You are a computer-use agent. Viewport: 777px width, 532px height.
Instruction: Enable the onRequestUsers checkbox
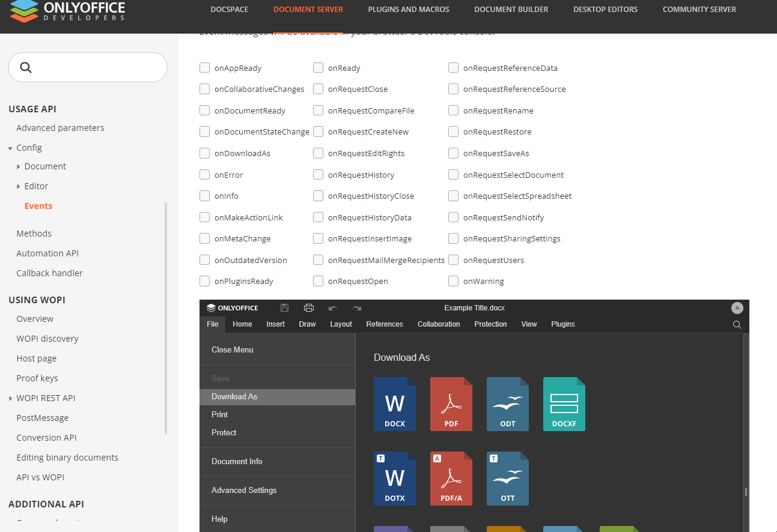click(453, 260)
